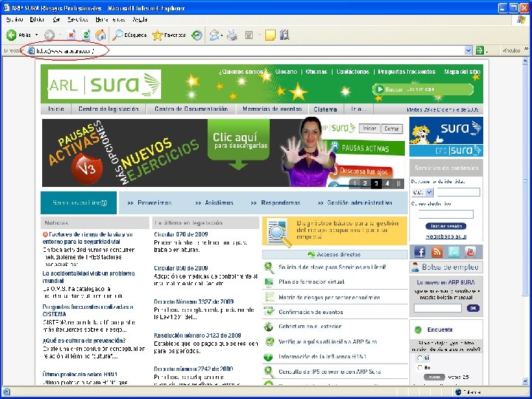Open the Ayuda menu
The width and height of the screenshot is (532, 399).
point(140,19)
